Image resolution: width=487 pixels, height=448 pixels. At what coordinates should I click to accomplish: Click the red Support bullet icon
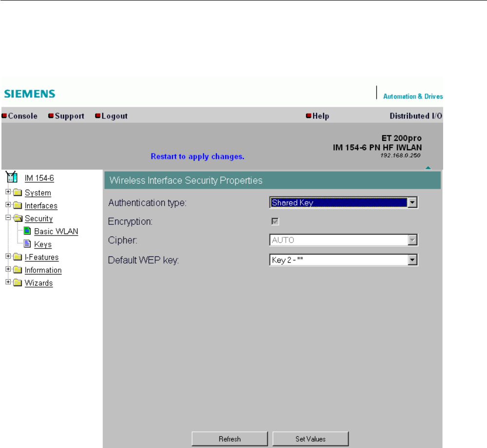pyautogui.click(x=51, y=116)
